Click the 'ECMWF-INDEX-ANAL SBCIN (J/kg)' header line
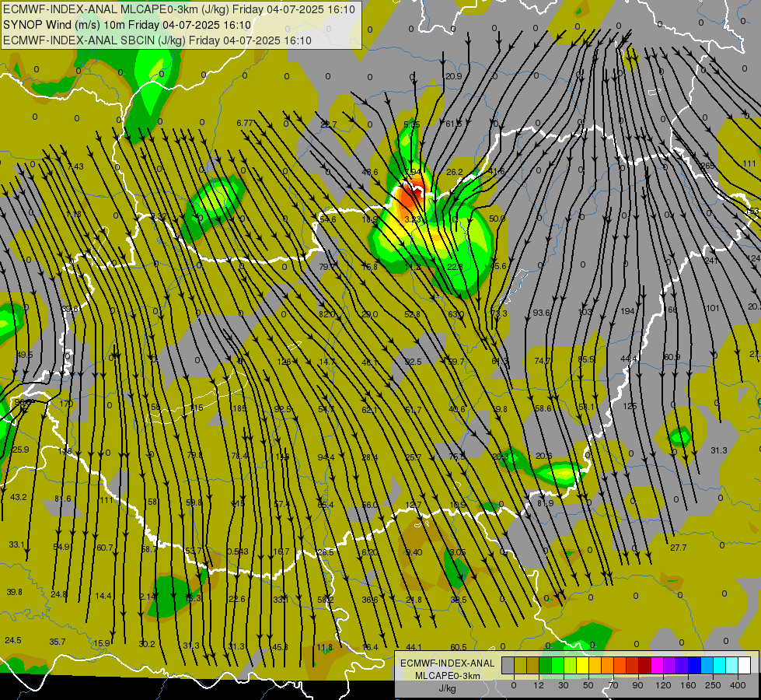The image size is (761, 700). click(157, 40)
